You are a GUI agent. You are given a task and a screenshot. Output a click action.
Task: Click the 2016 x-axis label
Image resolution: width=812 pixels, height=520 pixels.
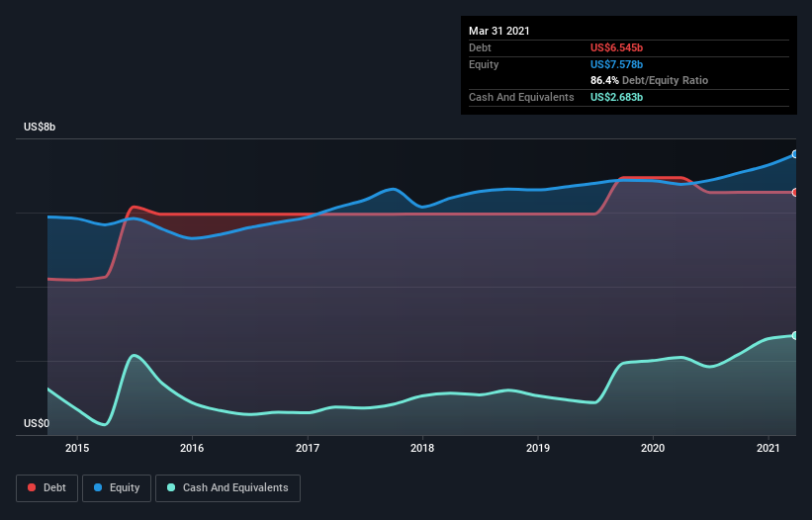[x=192, y=448]
